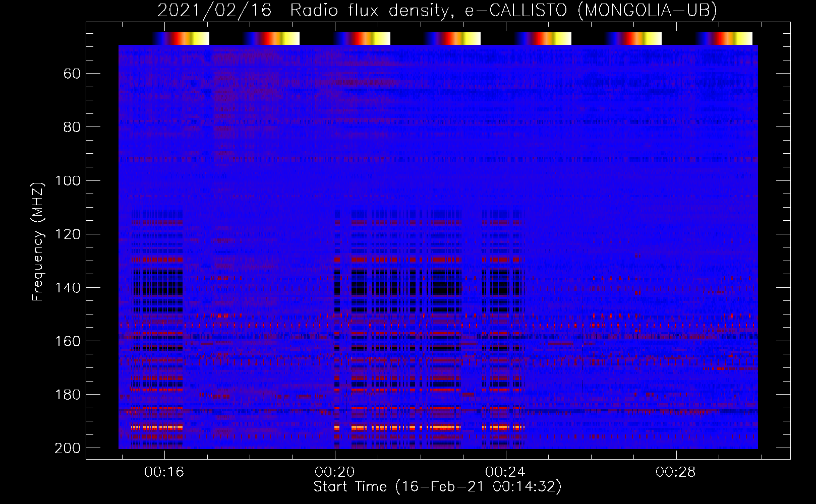This screenshot has width=816, height=504.
Task: Click the last color scale bar on the right
Action: [724, 38]
